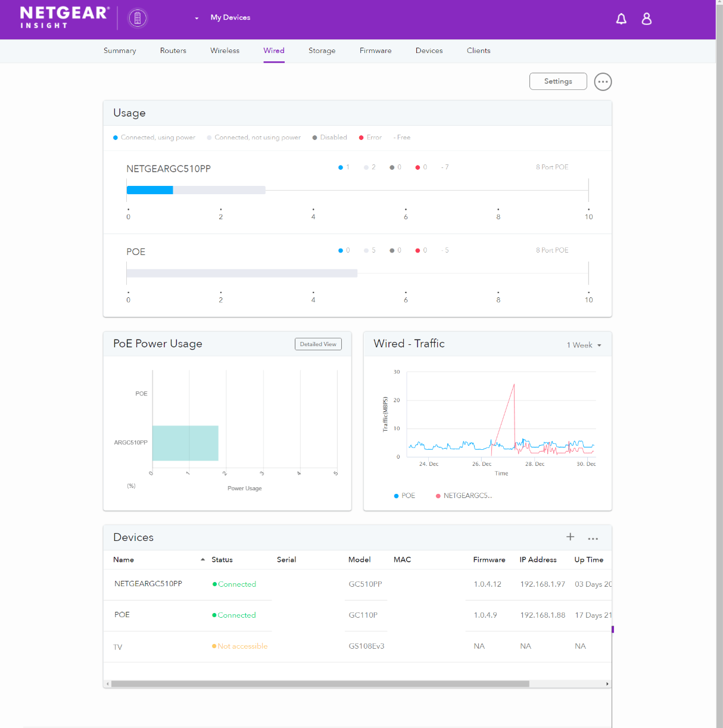Click the GC110P model cell

363,615
